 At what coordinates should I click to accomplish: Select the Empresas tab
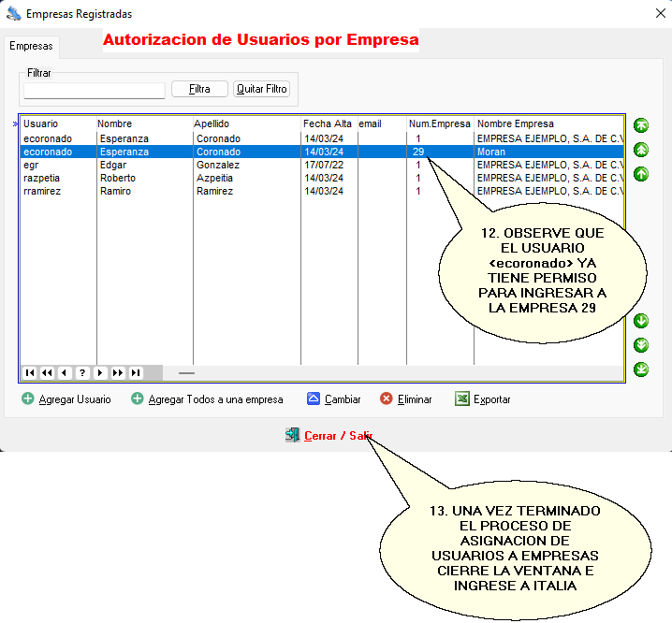[x=31, y=46]
